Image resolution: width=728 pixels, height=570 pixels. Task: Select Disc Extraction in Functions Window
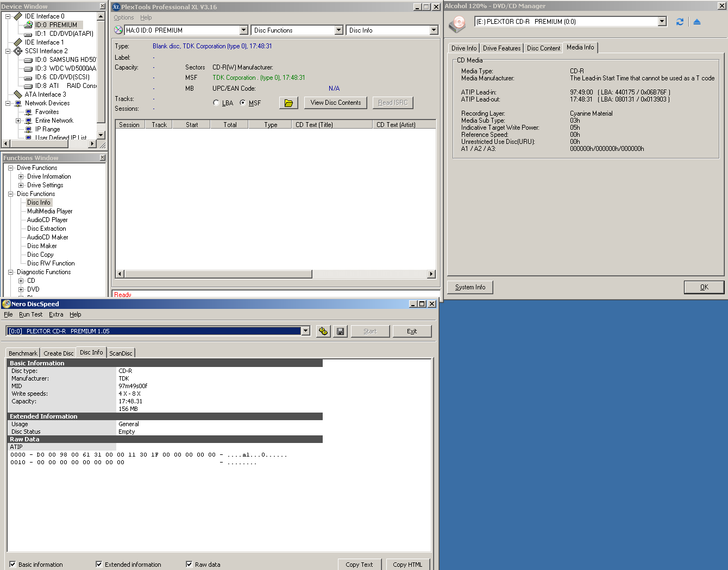click(x=47, y=229)
